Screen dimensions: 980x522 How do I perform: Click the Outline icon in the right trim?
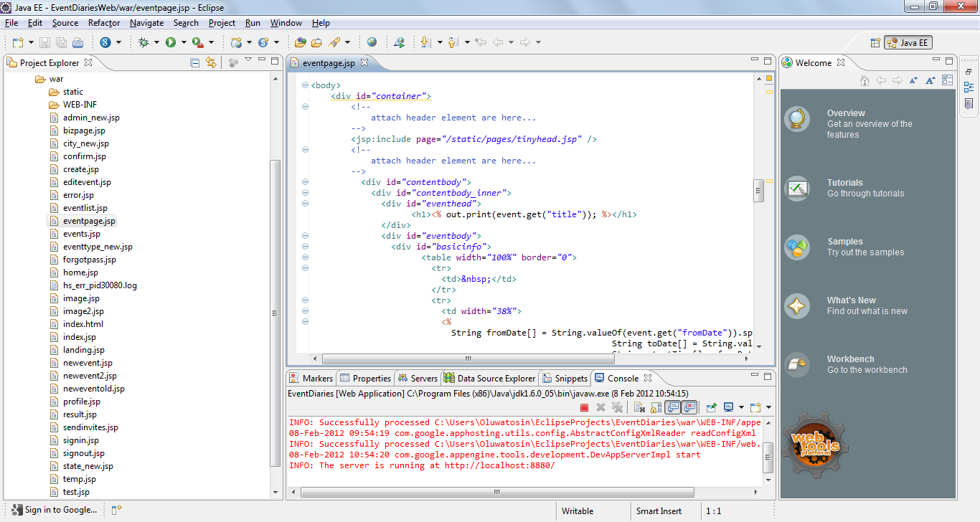pyautogui.click(x=969, y=87)
